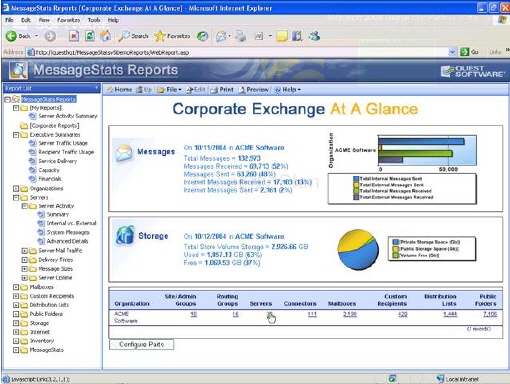Open Preview in the report toolbar
This screenshot has width=510, height=384.
[x=253, y=90]
